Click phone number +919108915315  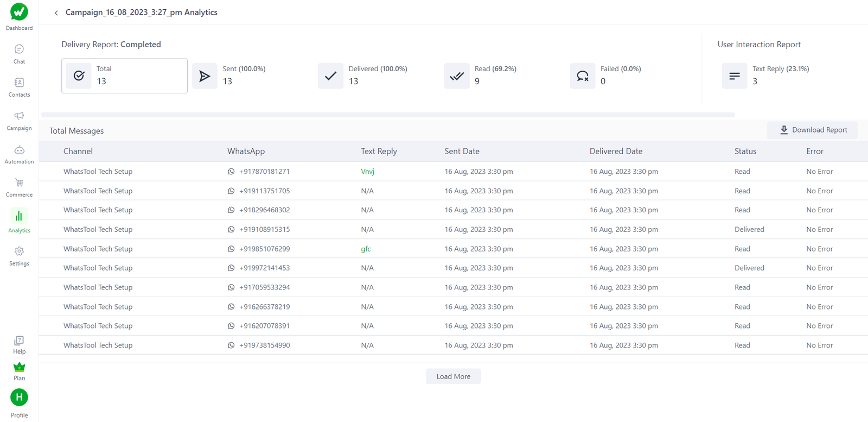pyautogui.click(x=264, y=230)
